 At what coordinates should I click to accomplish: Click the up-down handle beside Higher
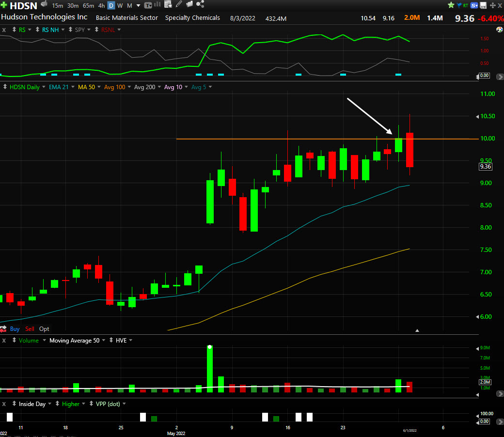(x=57, y=404)
